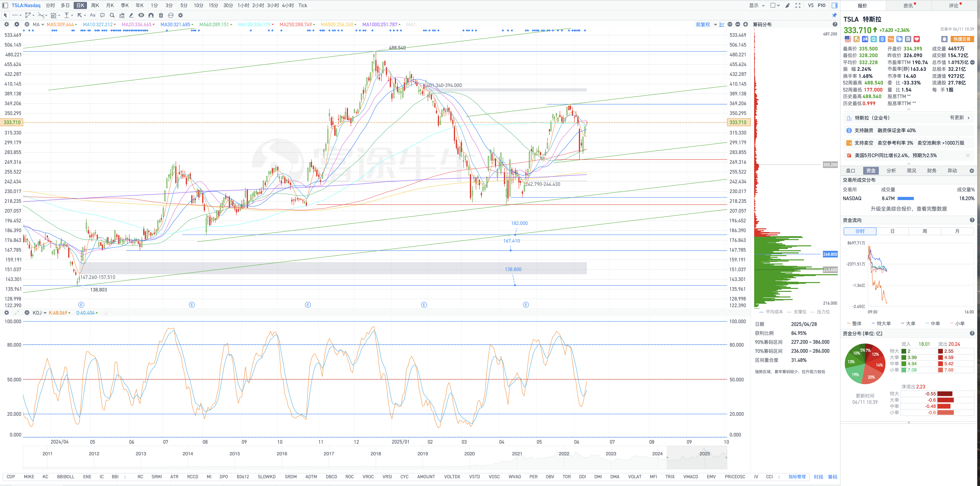Screen dimensions: 980x486
Task: Select the magnet snap drawing tool
Action: click(151, 15)
